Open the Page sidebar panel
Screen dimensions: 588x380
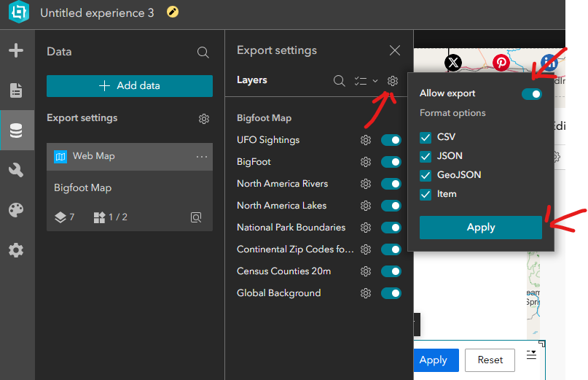click(x=16, y=90)
